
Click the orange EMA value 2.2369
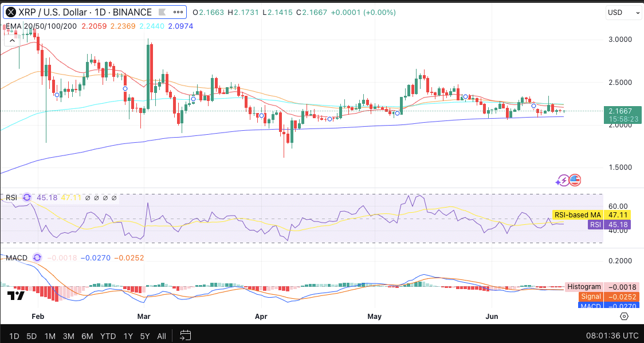coord(123,26)
